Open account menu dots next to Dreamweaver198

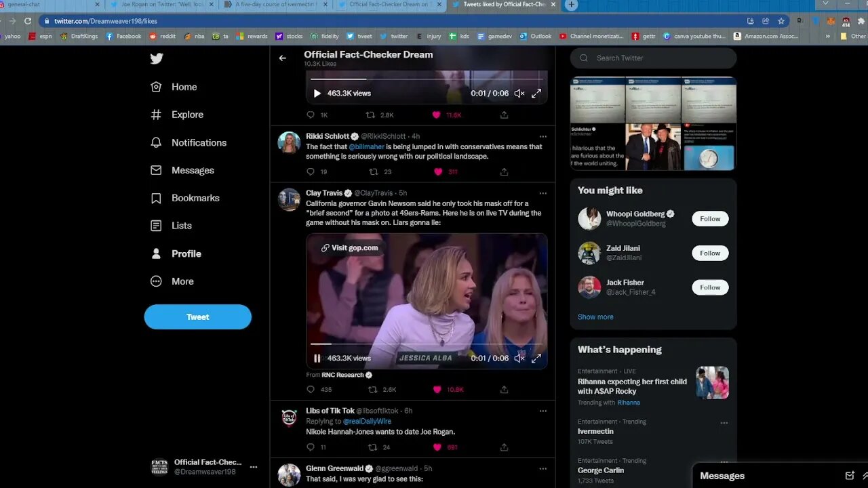tap(254, 467)
